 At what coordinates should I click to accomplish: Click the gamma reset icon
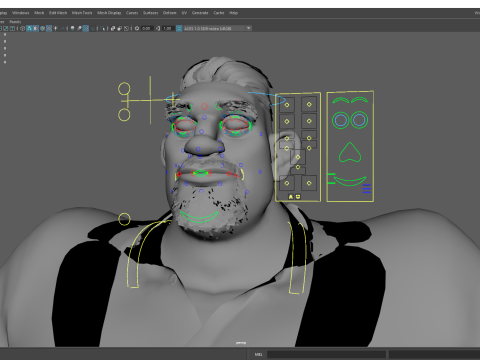[158, 28]
